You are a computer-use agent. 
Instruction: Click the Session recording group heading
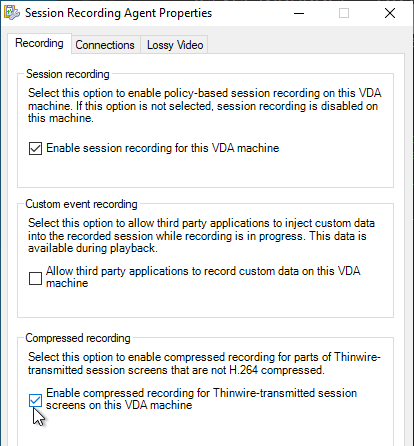click(68, 74)
